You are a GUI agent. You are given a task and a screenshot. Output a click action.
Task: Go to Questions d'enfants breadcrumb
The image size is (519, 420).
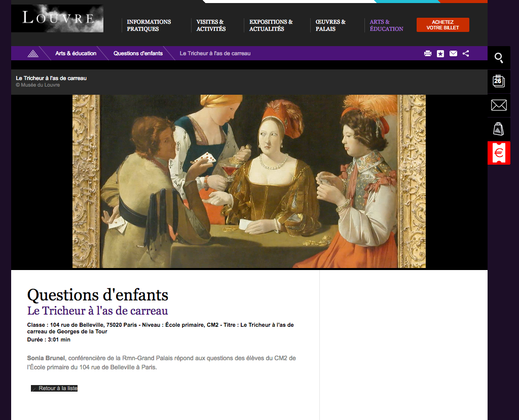(x=138, y=53)
